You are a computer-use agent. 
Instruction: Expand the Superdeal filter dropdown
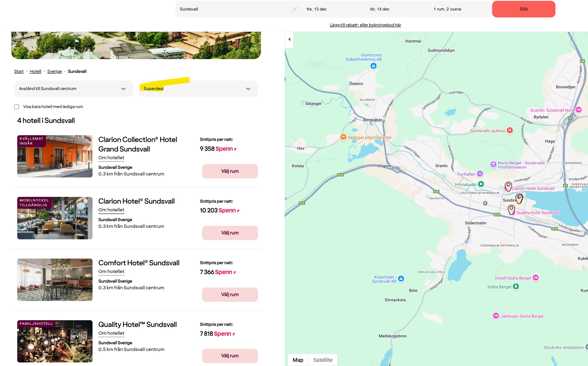(198, 89)
